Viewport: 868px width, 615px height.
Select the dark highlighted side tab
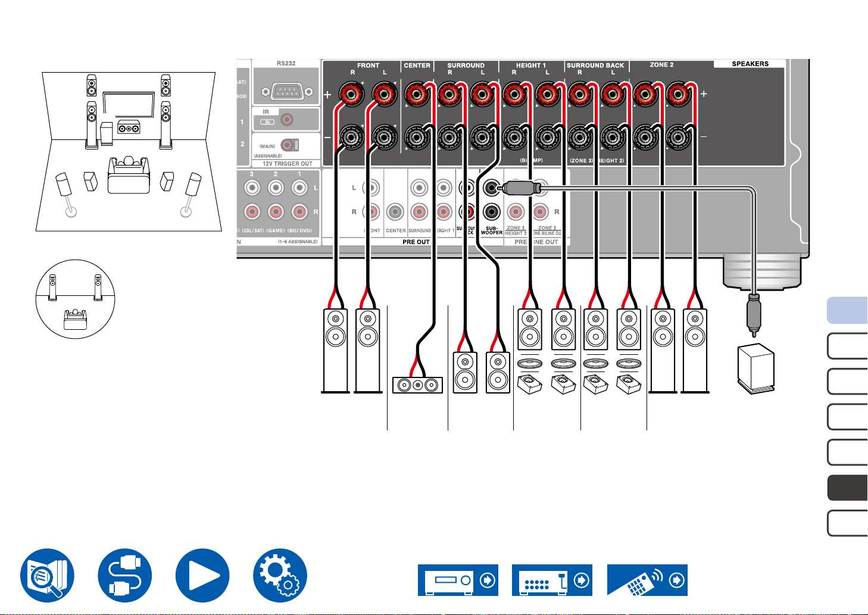(848, 488)
